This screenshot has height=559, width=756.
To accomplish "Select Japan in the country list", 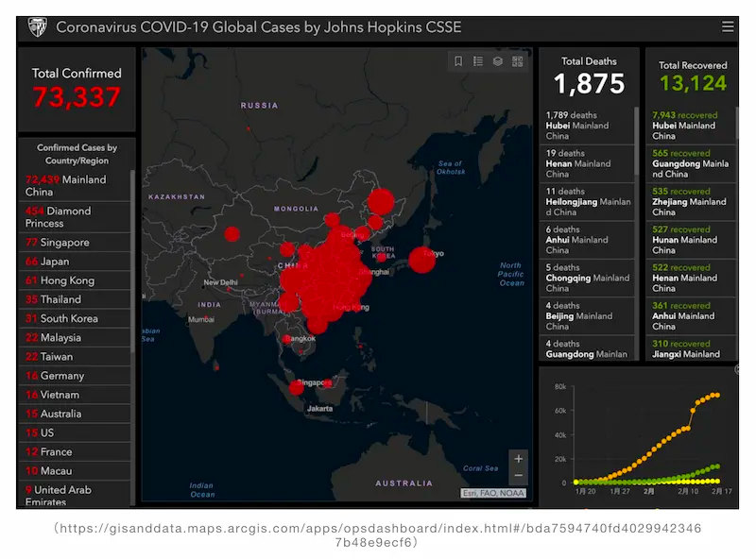I will click(75, 262).
